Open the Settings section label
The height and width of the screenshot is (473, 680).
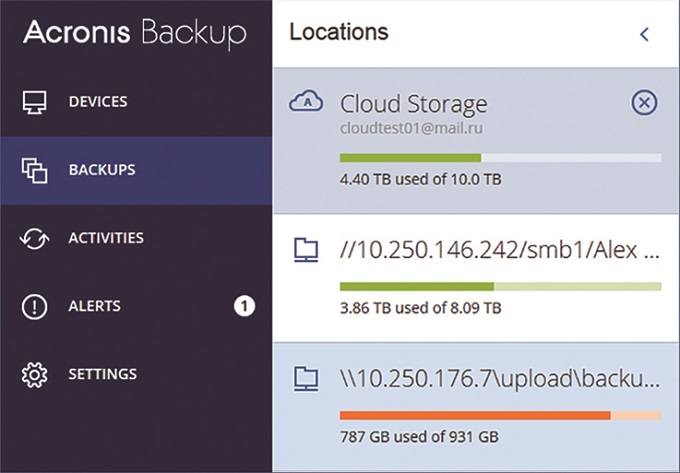click(102, 375)
